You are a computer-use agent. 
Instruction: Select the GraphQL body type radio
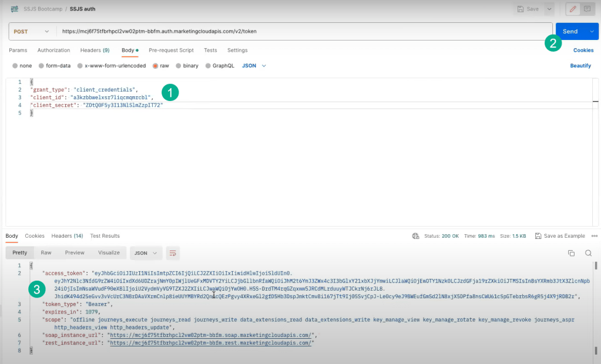208,66
